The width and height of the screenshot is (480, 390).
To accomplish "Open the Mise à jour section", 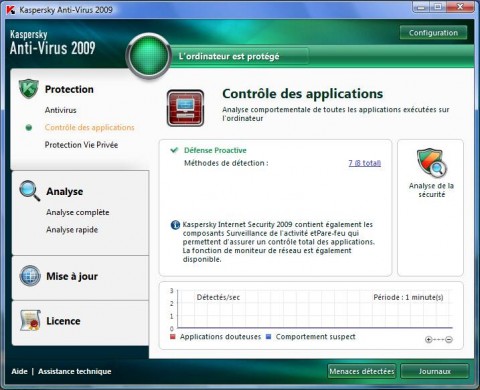I will (72, 276).
